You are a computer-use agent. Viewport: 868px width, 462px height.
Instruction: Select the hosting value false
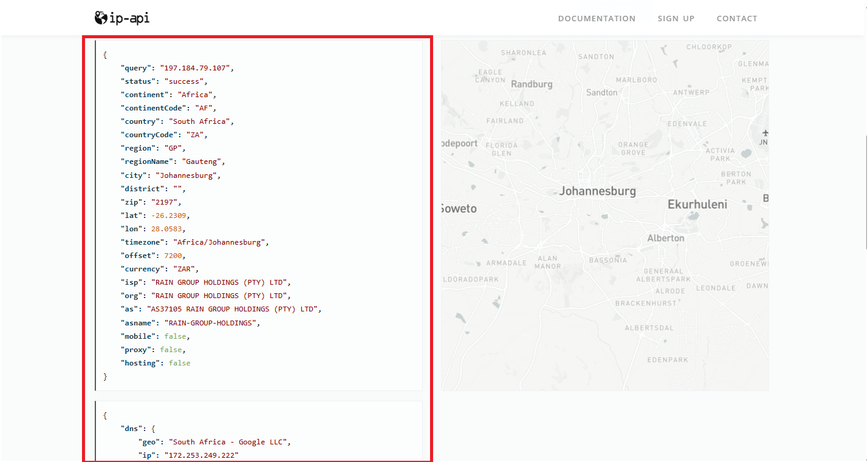tap(180, 363)
